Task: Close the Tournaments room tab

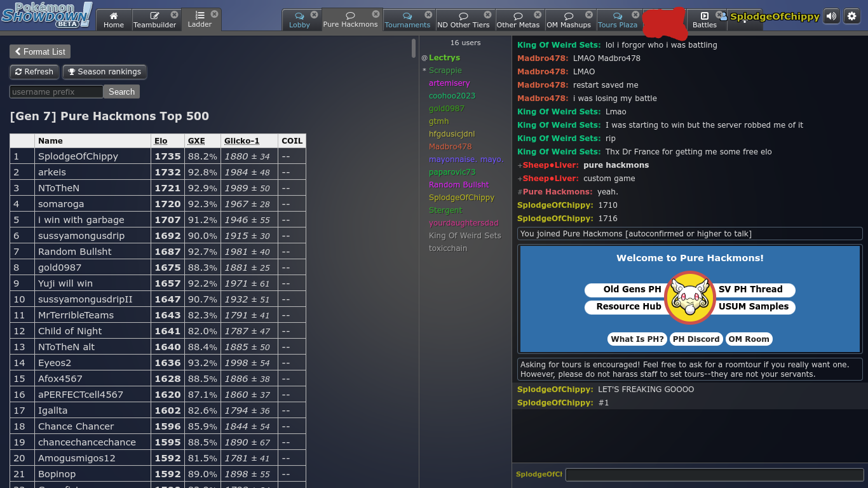Action: click(x=428, y=15)
